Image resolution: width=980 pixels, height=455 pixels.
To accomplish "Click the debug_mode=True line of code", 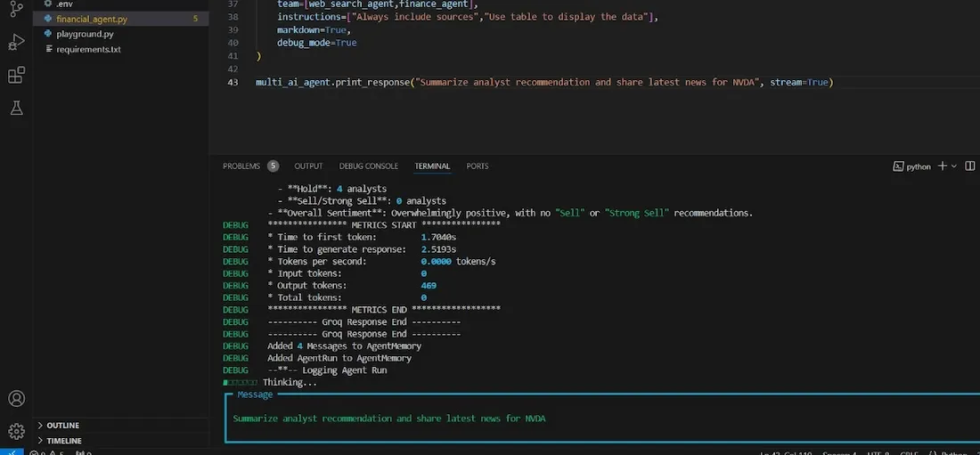I will (x=317, y=43).
